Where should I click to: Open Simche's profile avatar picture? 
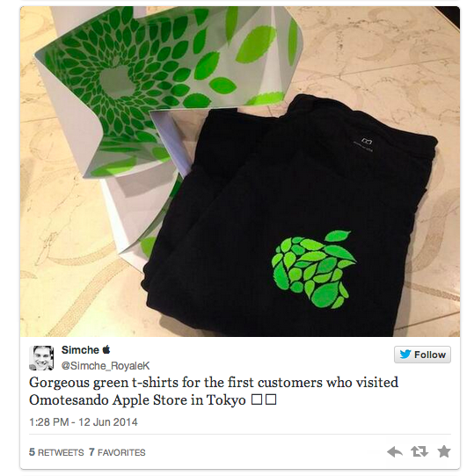point(41,358)
